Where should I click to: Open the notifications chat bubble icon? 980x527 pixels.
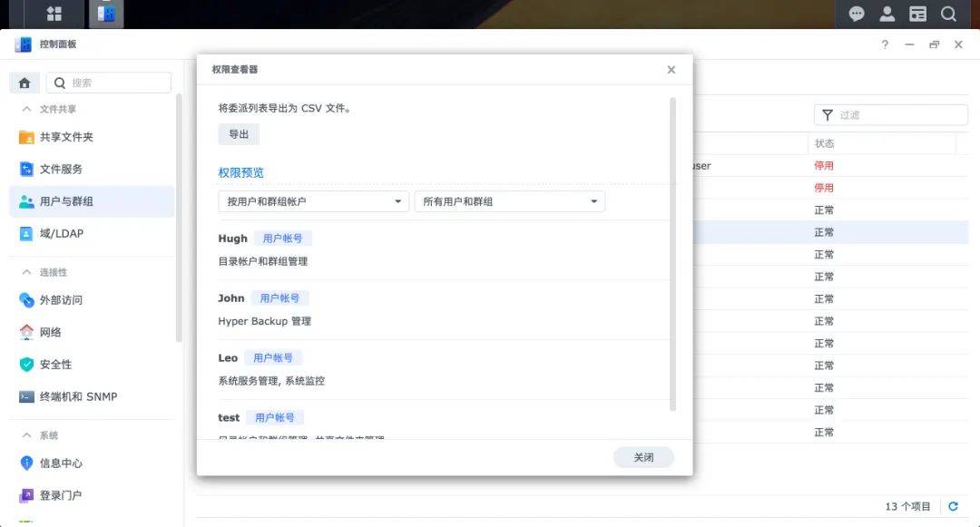(x=857, y=14)
